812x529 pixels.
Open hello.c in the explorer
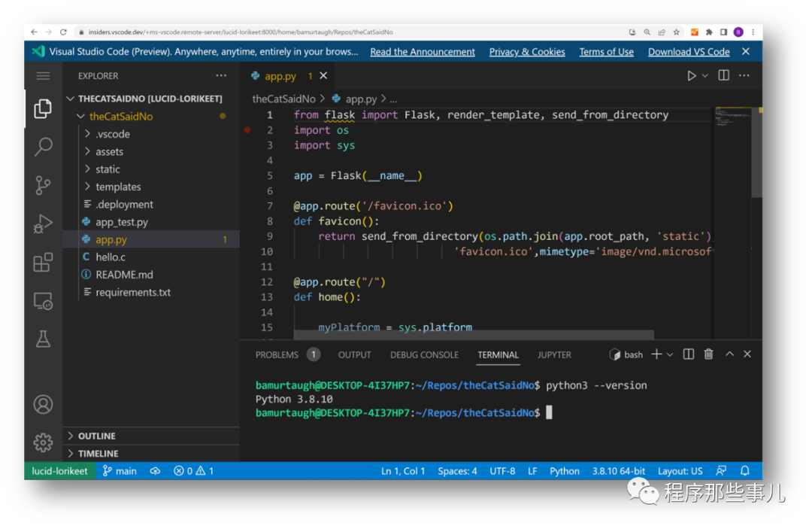[152, 257]
